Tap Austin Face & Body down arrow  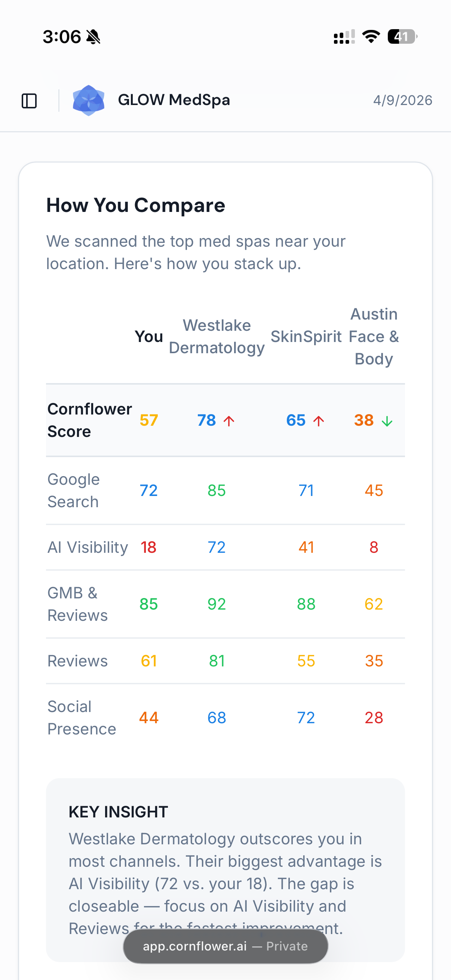(387, 421)
